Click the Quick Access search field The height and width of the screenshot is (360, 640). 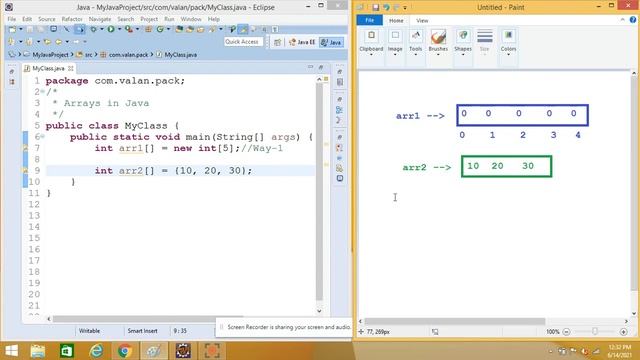[243, 42]
